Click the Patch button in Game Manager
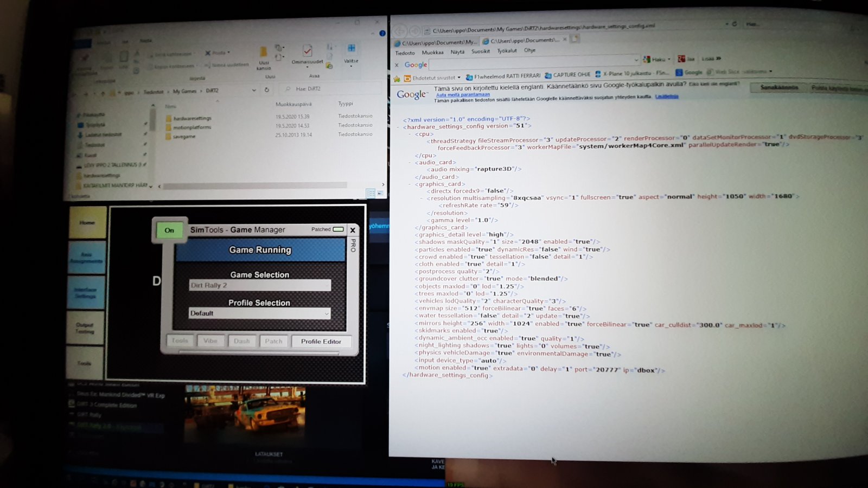This screenshot has width=868, height=488. tap(273, 341)
